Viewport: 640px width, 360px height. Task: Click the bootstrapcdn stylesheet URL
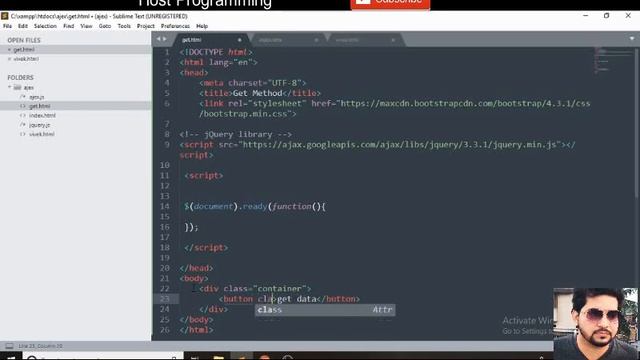(x=394, y=109)
